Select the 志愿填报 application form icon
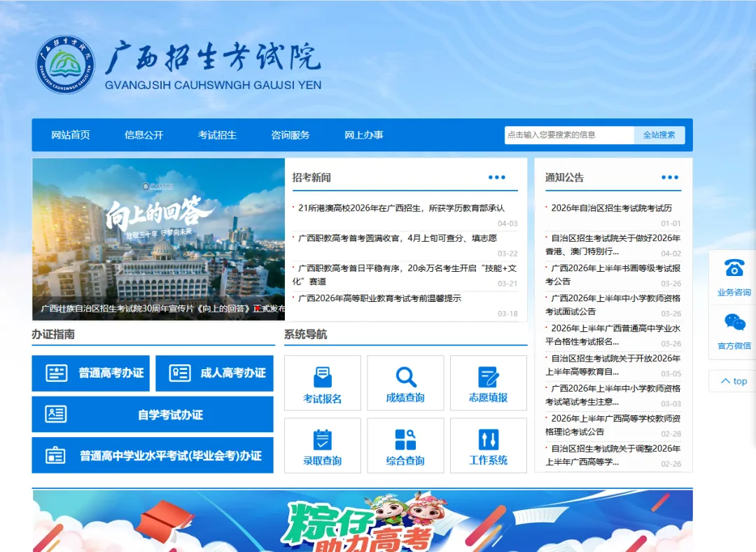 click(488, 377)
